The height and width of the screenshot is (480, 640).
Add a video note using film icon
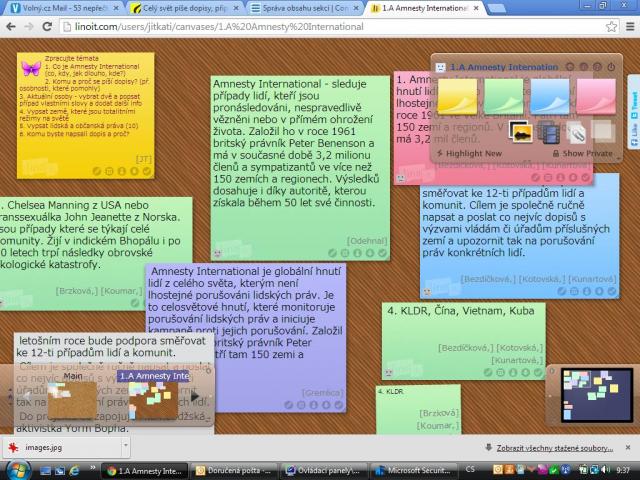549,132
